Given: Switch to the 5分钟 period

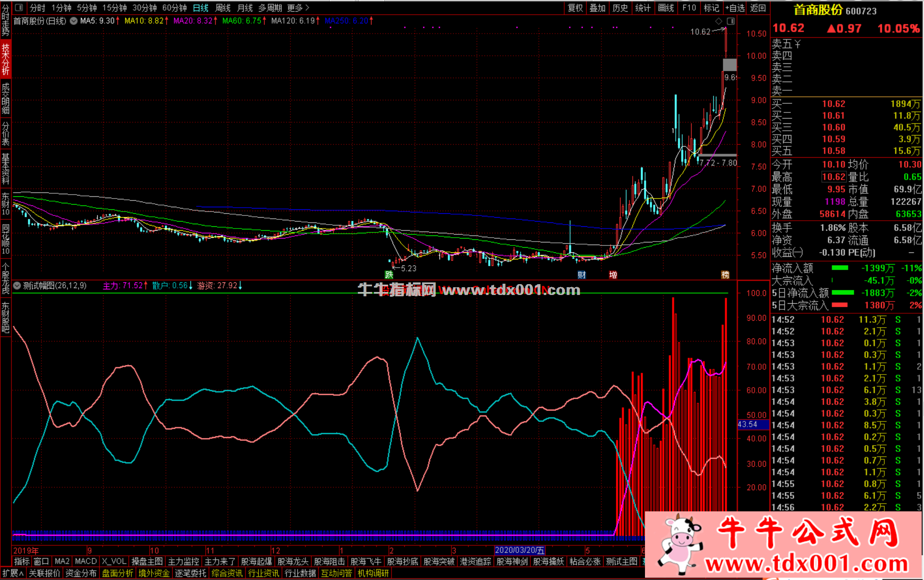Looking at the screenshot, I should 87,8.
